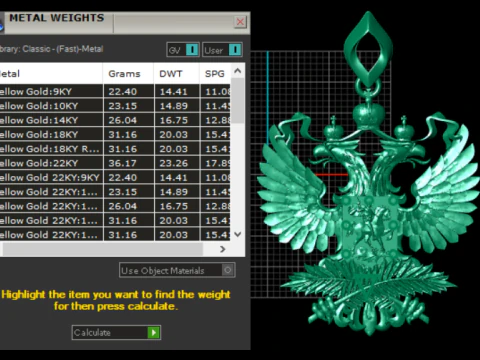
Task: Click the Calculate button label
Action: click(92, 332)
